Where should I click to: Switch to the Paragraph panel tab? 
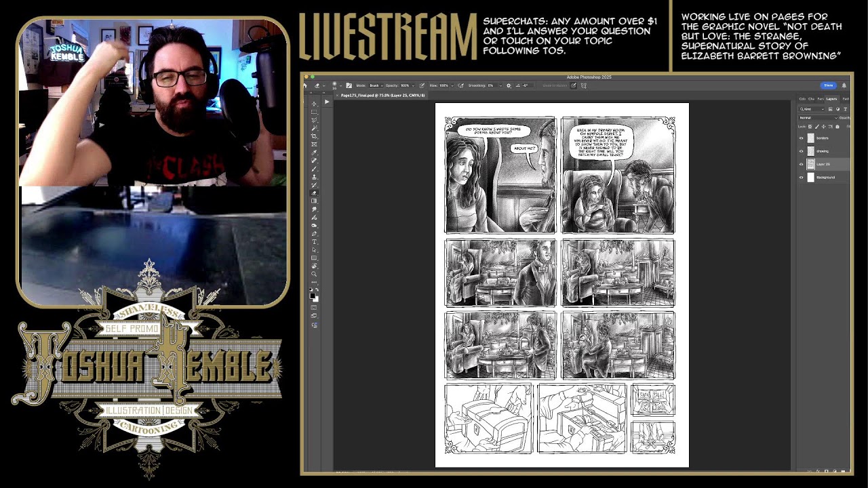pyautogui.click(x=821, y=99)
